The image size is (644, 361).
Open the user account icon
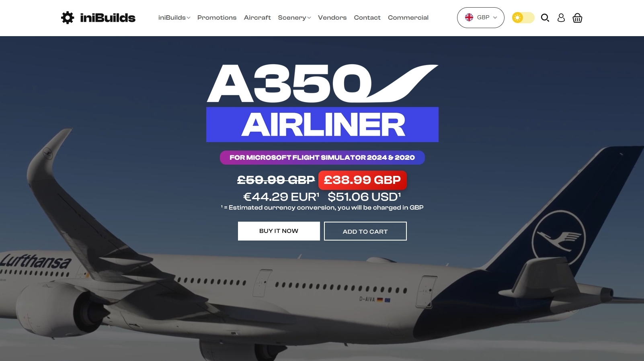click(561, 18)
